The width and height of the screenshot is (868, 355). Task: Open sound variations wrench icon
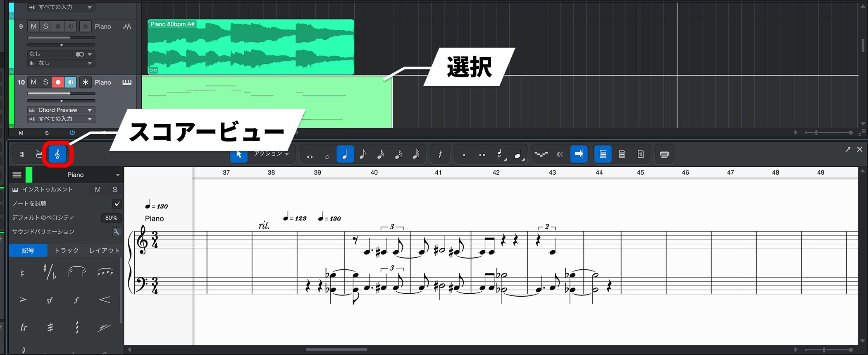coord(117,232)
